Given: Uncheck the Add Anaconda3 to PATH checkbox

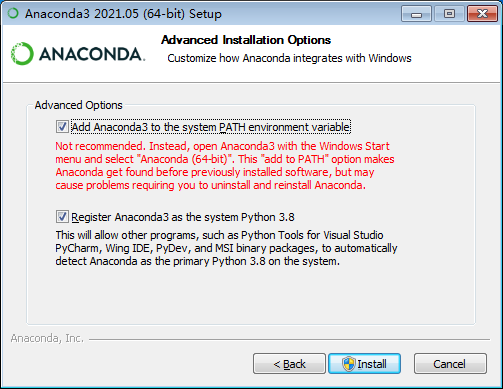Looking at the screenshot, I should pos(62,127).
